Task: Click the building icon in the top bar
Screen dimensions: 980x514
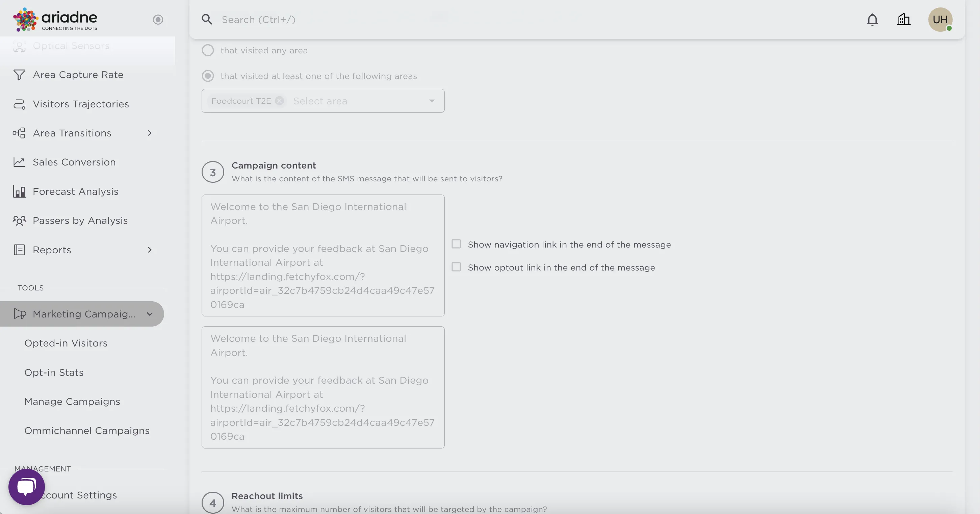Action: coord(904,19)
